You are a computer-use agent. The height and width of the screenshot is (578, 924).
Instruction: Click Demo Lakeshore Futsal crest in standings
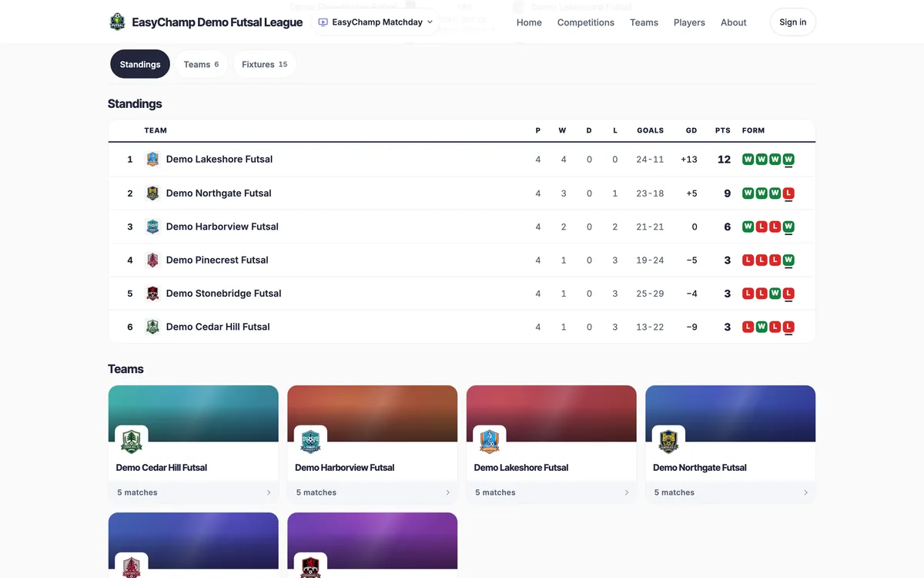point(152,160)
